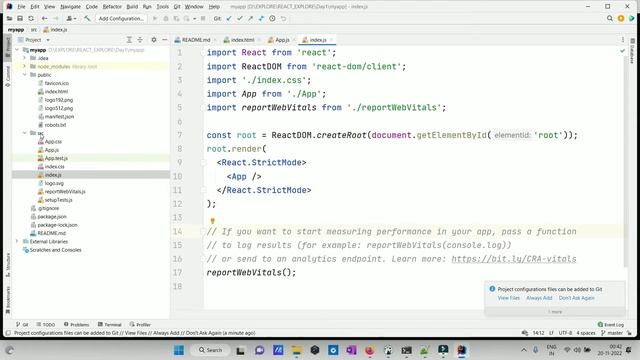Click the Build project hammer icon

[x=87, y=18]
